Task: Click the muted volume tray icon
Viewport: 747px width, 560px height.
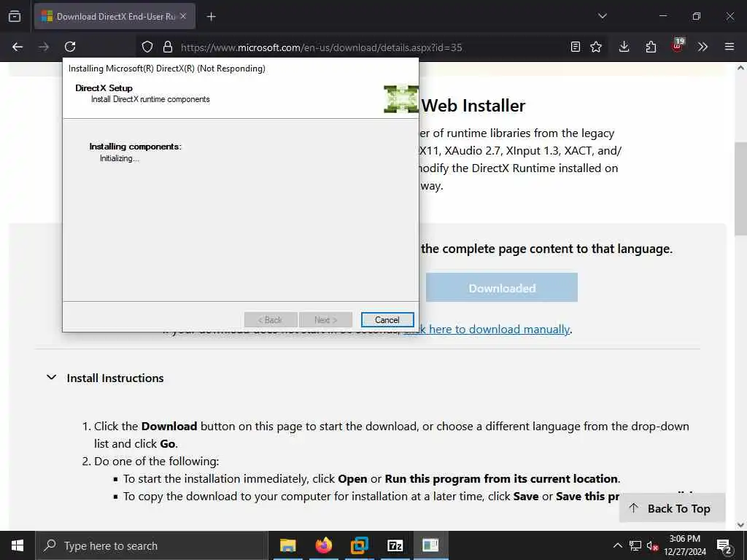Action: coord(652,545)
